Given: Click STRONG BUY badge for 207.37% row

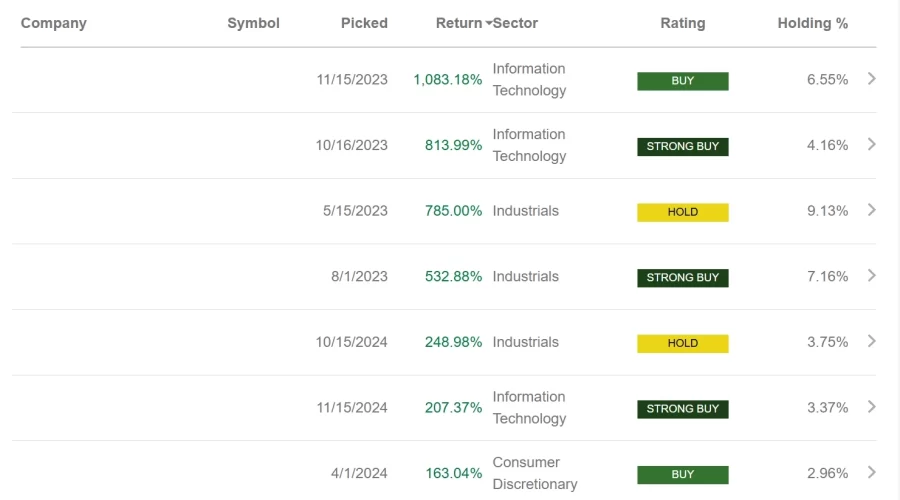Looking at the screenshot, I should (x=682, y=408).
